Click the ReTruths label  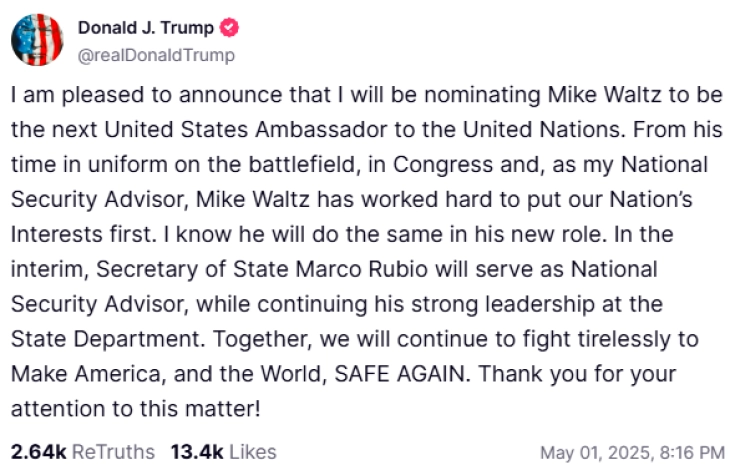pos(113,451)
